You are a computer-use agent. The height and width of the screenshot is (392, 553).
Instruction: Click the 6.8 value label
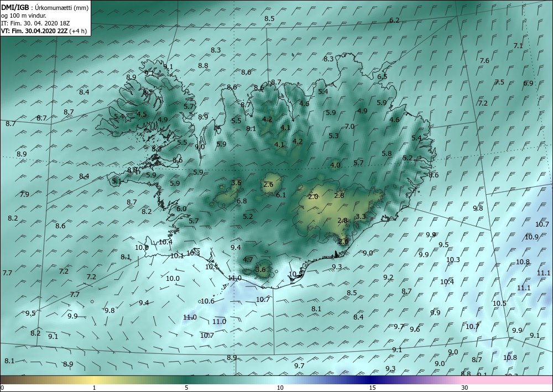tap(242, 201)
